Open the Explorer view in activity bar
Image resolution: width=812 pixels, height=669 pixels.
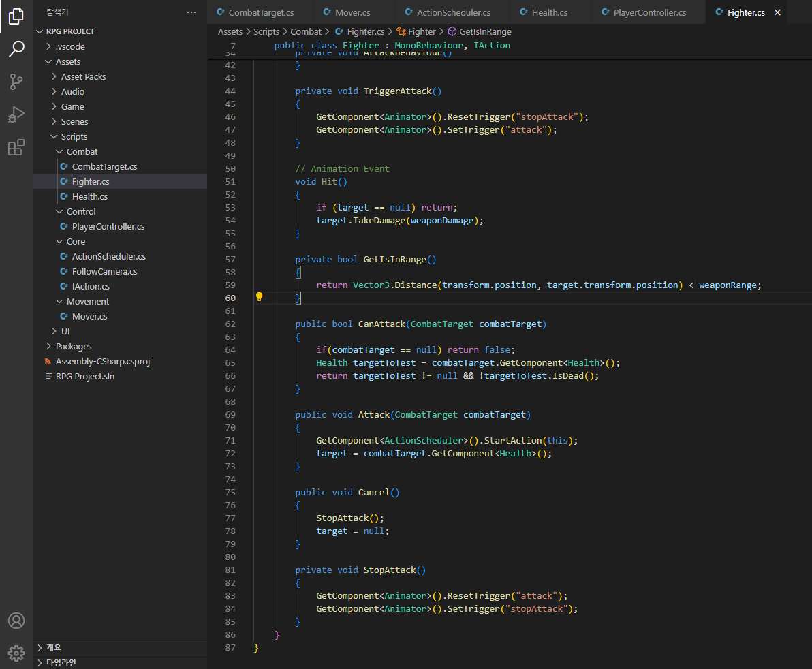pos(16,16)
